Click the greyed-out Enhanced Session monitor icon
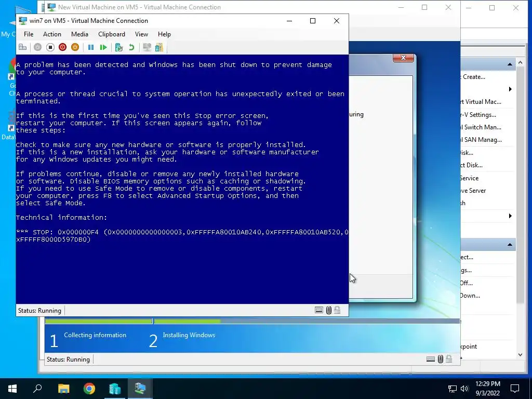Image resolution: width=532 pixels, height=399 pixels. tap(147, 47)
